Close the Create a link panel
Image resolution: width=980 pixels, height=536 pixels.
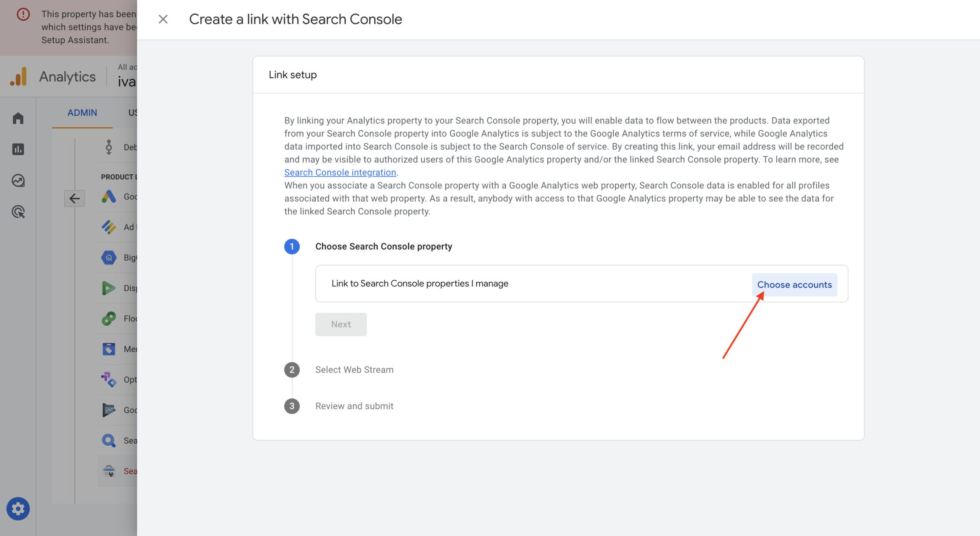(x=163, y=19)
